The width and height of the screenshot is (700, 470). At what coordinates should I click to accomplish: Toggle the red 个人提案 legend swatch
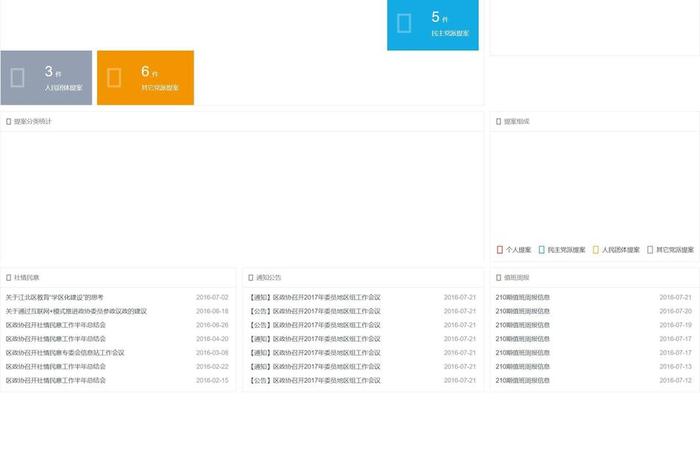click(x=500, y=250)
